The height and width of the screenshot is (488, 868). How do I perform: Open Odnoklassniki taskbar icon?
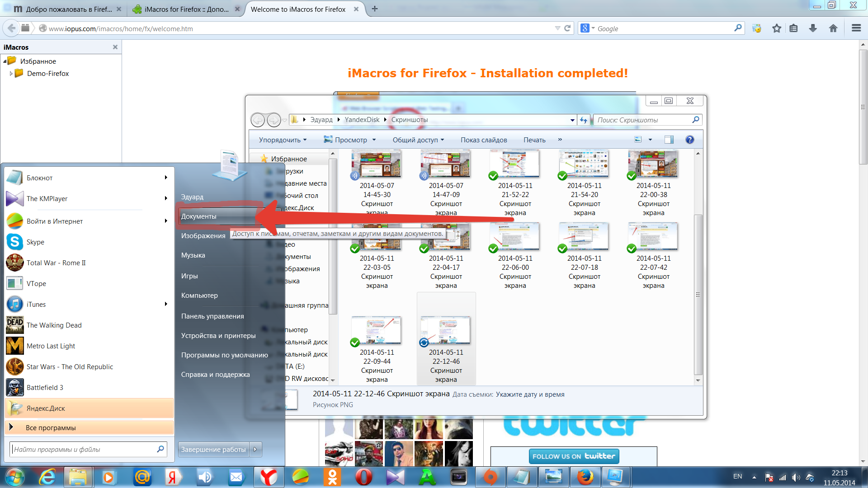332,477
